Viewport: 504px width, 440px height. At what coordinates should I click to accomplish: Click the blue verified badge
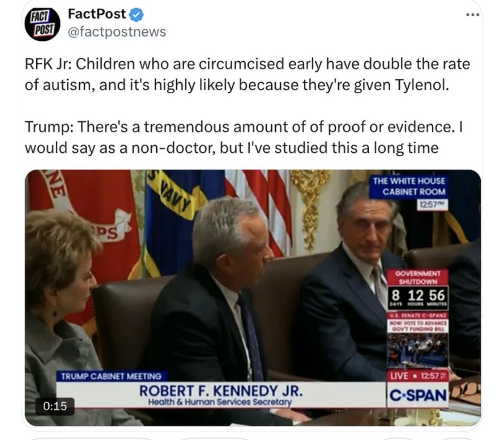click(136, 15)
